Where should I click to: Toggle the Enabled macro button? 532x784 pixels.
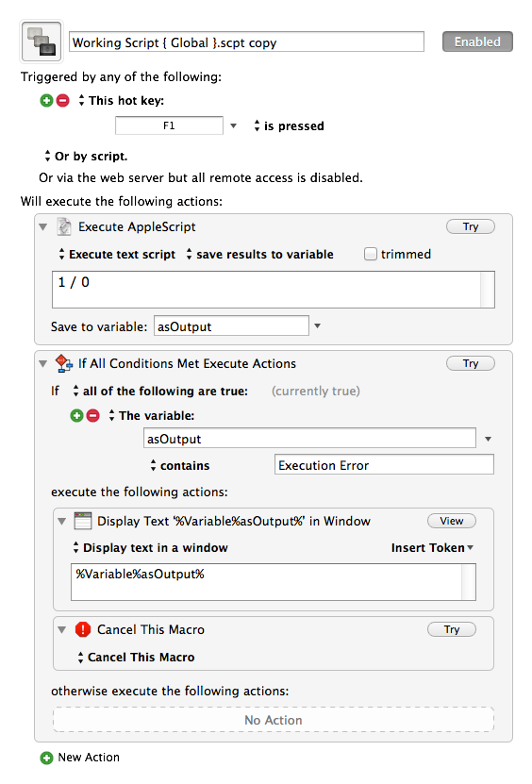click(477, 42)
